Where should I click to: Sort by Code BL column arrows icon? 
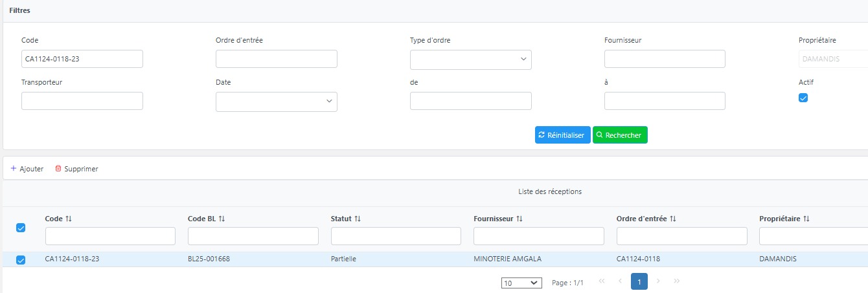coord(222,219)
